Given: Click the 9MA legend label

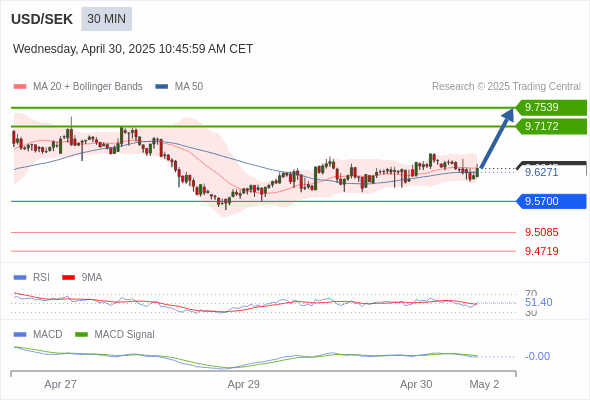Looking at the screenshot, I should (x=92, y=278).
